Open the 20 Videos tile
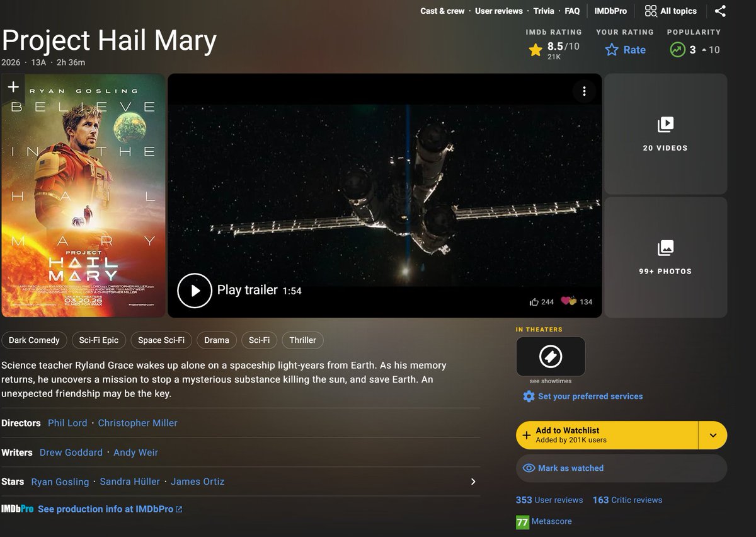 pos(665,134)
